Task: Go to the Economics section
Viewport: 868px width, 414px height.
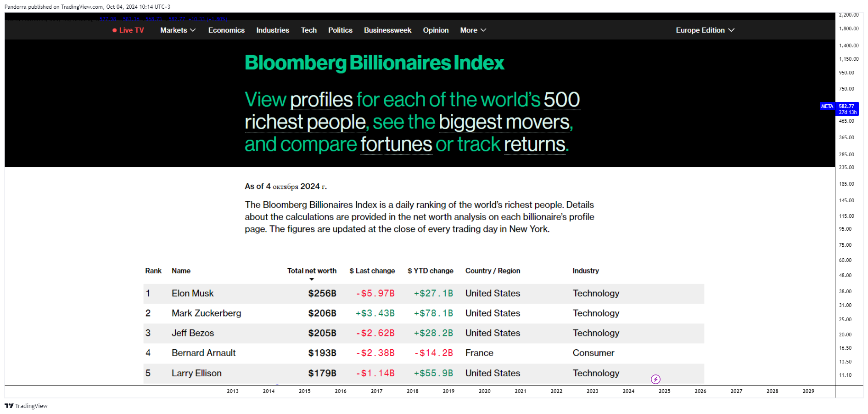Action: click(x=226, y=30)
